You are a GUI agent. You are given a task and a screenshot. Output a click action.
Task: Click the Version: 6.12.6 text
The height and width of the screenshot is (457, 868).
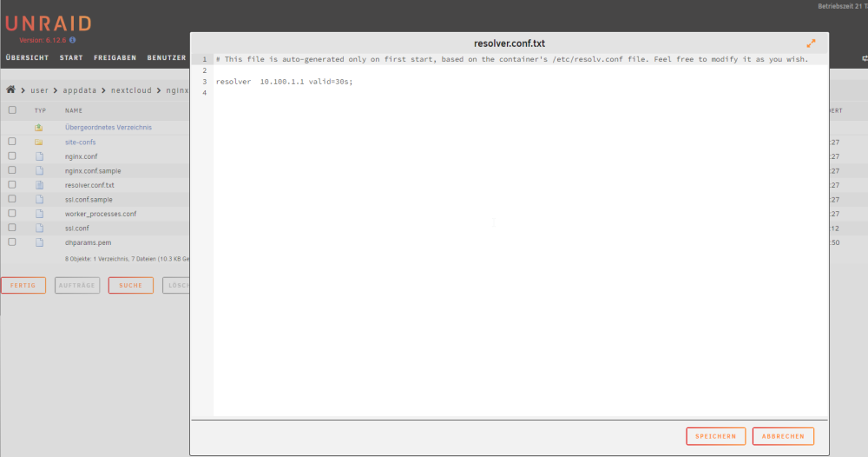click(43, 41)
